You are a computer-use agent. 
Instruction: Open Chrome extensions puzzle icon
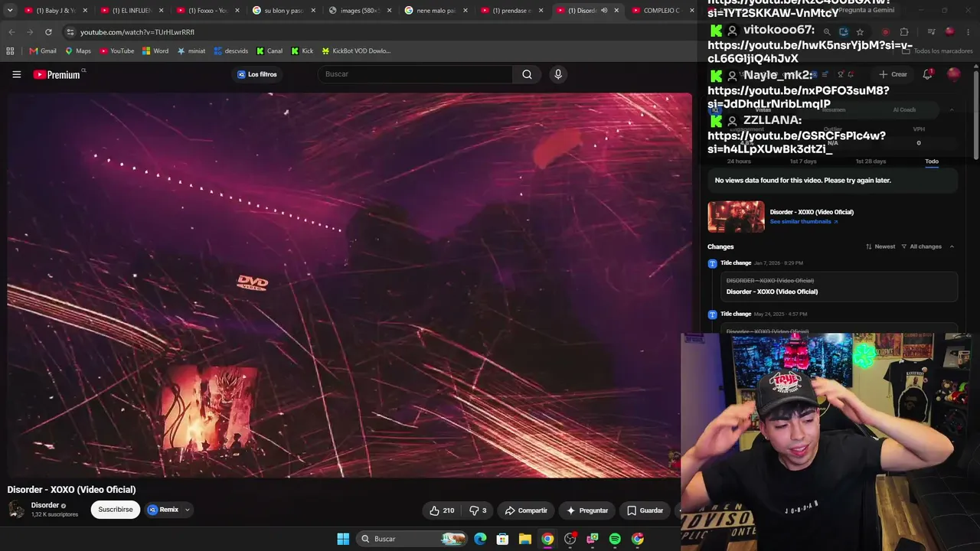[x=904, y=32]
